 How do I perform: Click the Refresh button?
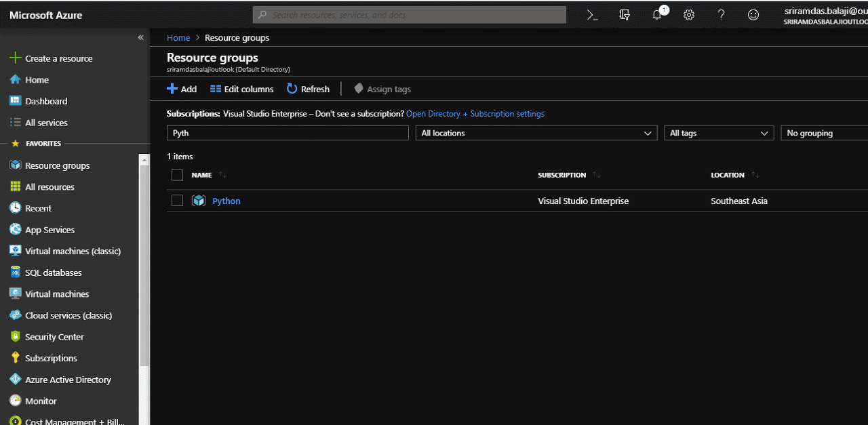pos(308,89)
